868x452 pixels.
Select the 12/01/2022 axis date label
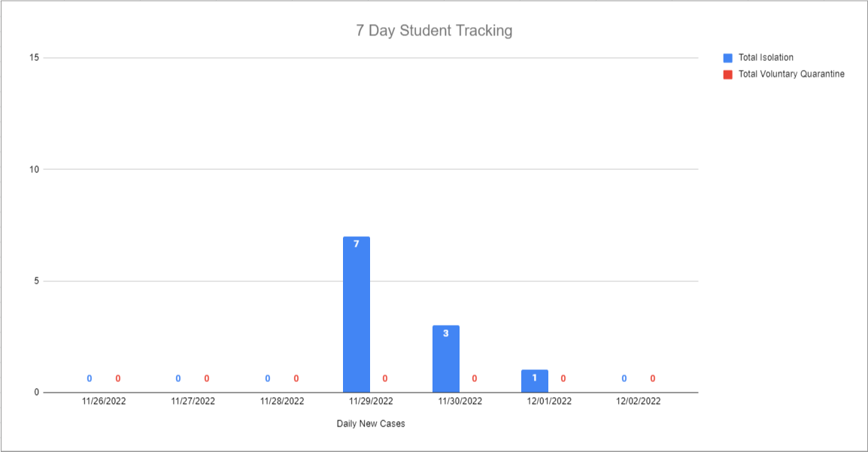click(x=549, y=401)
